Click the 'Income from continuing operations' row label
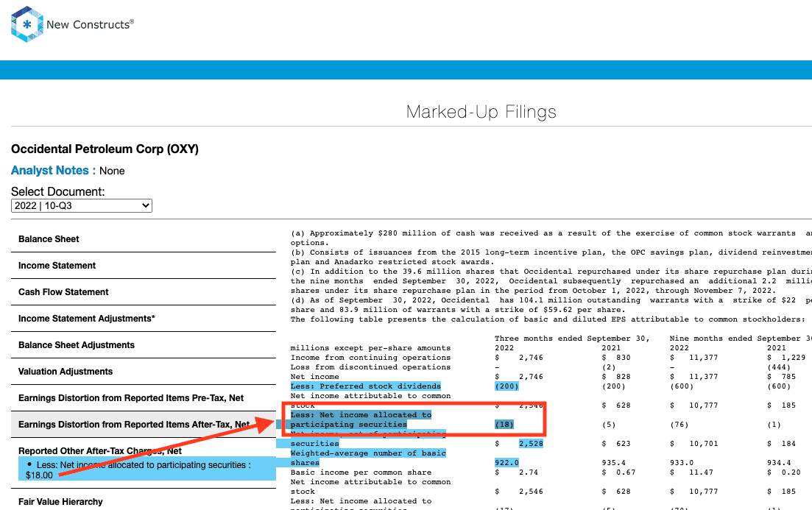 click(x=370, y=358)
